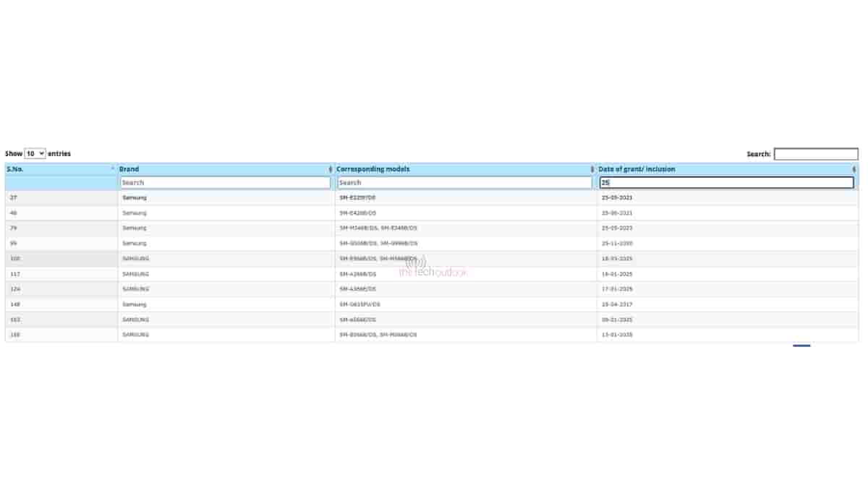Image resolution: width=868 pixels, height=488 pixels.
Task: Click the Brand column search filter field
Action: coord(225,183)
